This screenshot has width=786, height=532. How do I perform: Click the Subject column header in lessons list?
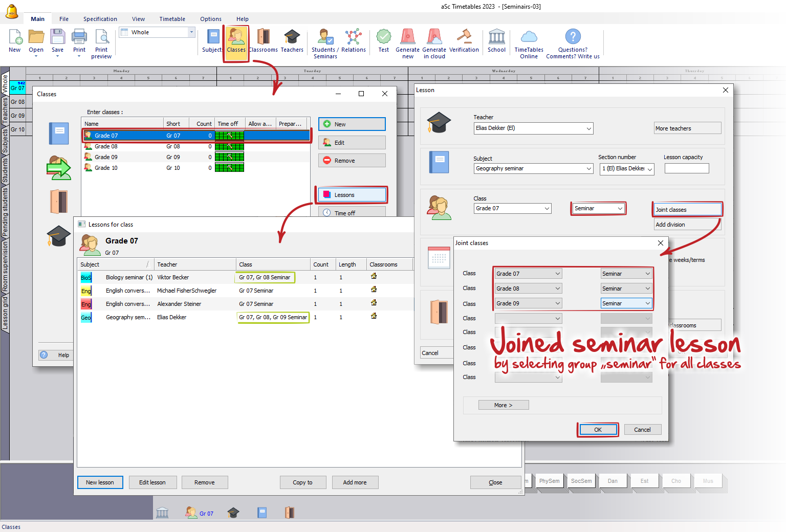click(116, 264)
